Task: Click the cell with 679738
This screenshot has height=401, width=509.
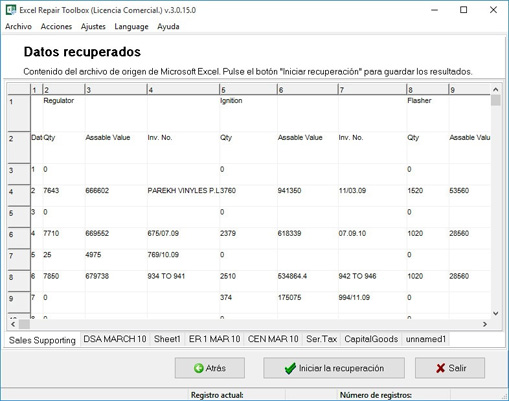Action: tap(116, 281)
